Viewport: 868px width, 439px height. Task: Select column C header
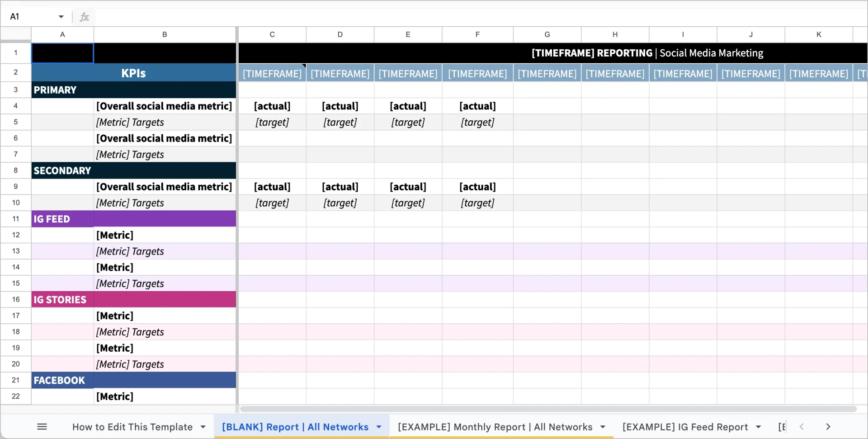click(272, 34)
